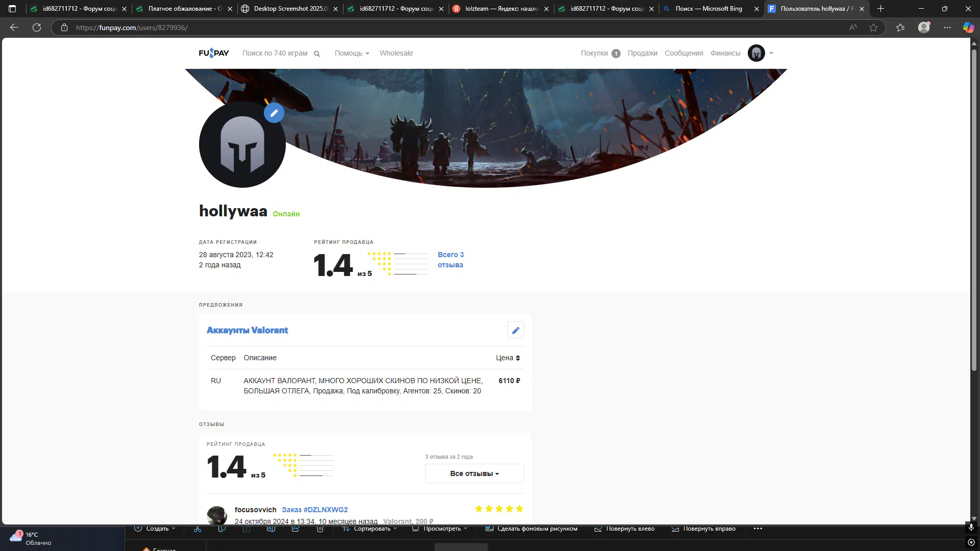Open order #DZLNXWG2 link
980x551 pixels.
click(x=314, y=510)
